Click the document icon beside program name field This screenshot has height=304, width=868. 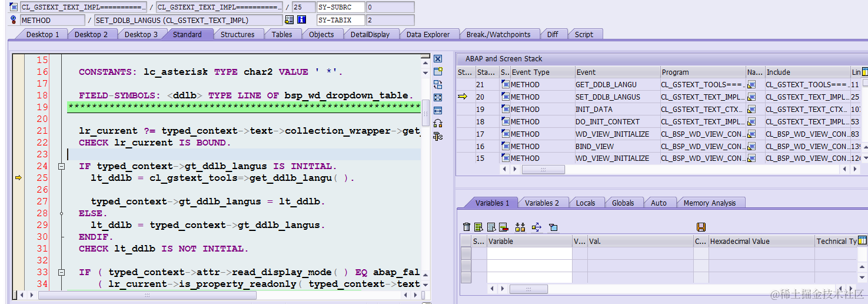tap(14, 7)
